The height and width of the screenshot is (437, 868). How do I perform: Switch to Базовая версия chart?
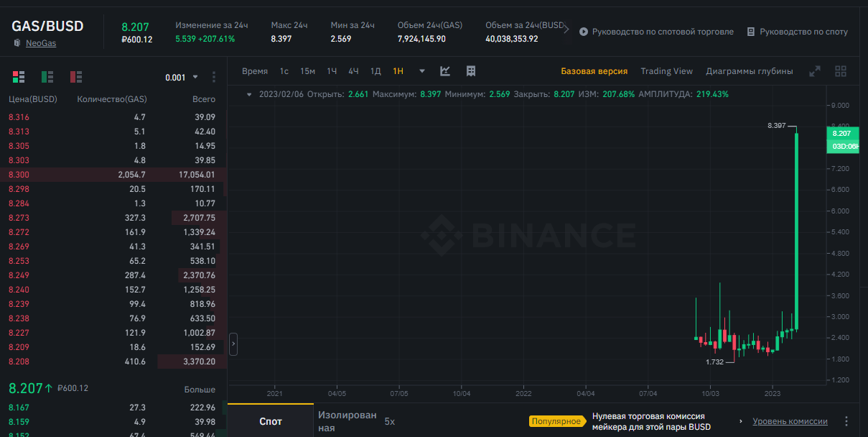click(594, 71)
